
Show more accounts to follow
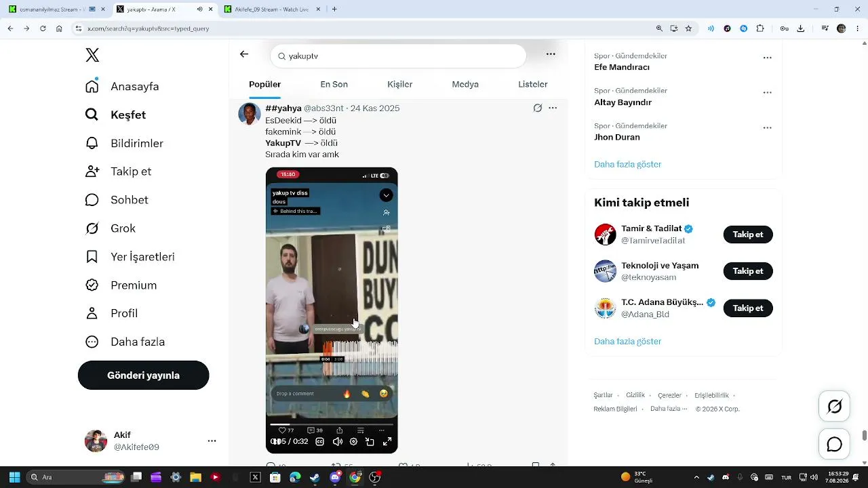point(627,342)
